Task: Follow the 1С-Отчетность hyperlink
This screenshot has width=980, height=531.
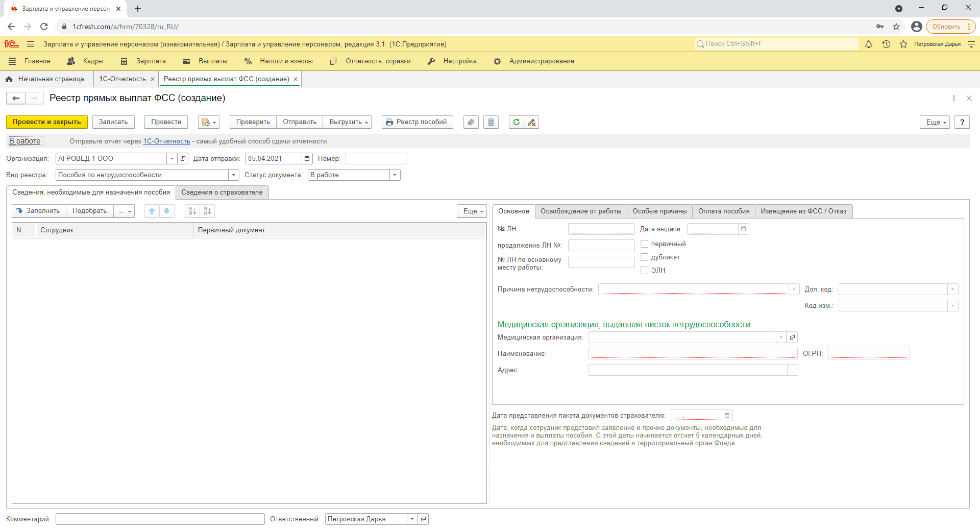Action: [166, 141]
